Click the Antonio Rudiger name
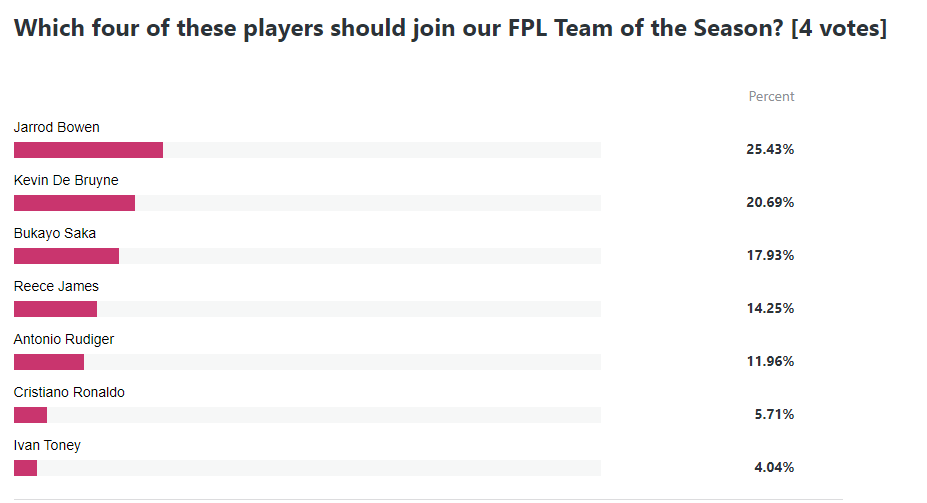Image resolution: width=927 pixels, height=503 pixels. (x=64, y=339)
